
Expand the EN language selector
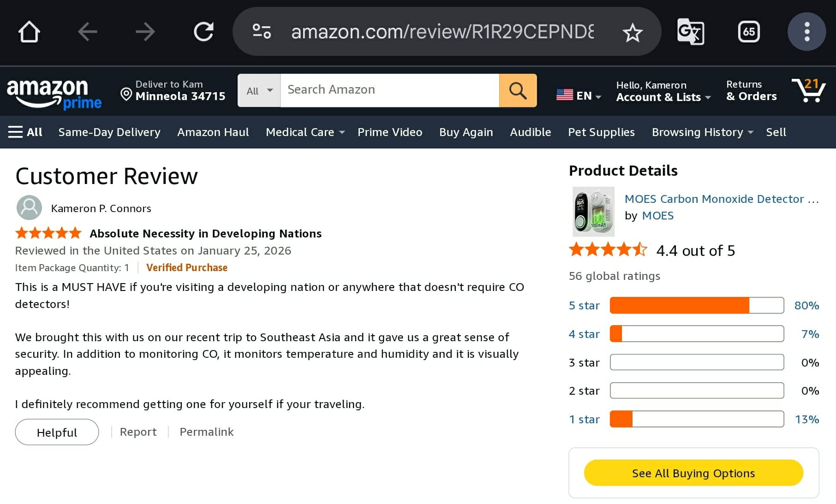click(x=579, y=95)
